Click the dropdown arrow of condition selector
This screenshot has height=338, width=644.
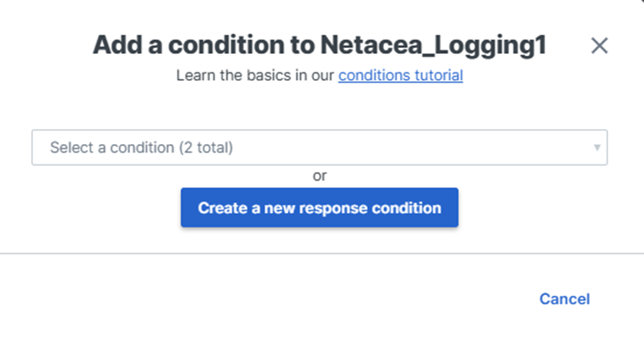(x=597, y=148)
